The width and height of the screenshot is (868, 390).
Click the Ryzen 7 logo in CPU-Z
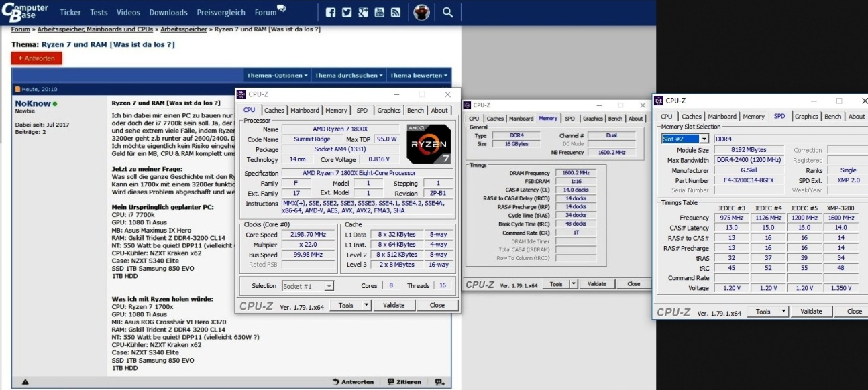click(x=428, y=143)
